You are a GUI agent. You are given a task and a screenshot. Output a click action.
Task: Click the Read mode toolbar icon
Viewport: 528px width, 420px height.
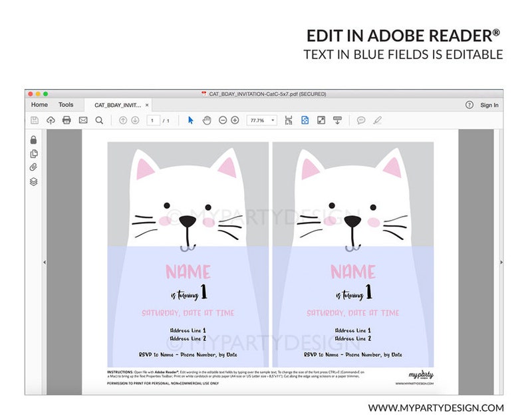click(337, 120)
